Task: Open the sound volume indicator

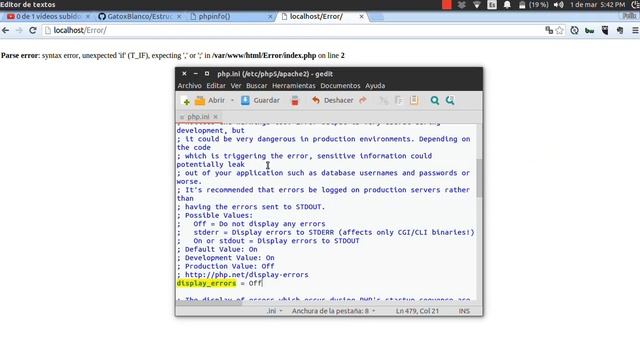Action: 559,5
